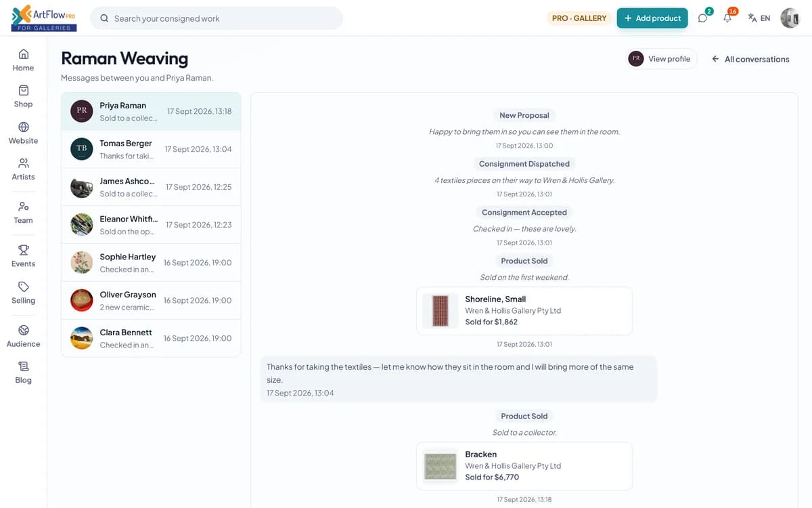Click the "Sold for $1,862" text

click(491, 322)
